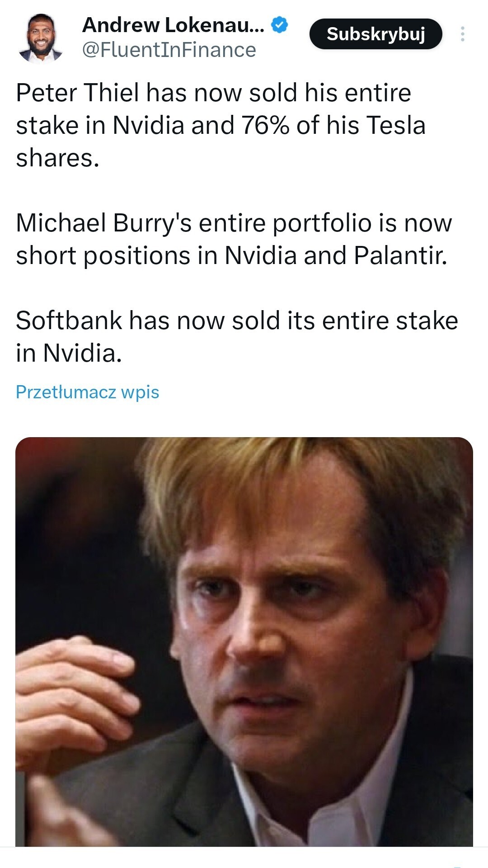The width and height of the screenshot is (488, 868).
Task: Click the word Softbank in the post
Action: coord(69,321)
